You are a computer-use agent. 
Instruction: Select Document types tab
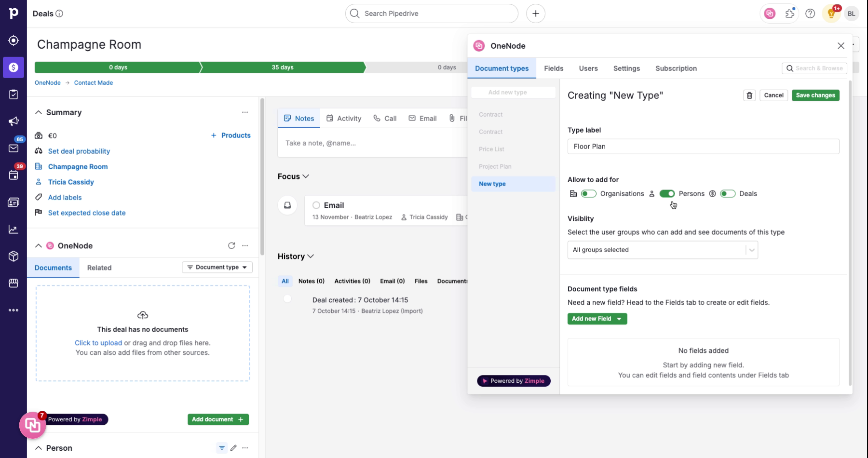[x=502, y=68]
